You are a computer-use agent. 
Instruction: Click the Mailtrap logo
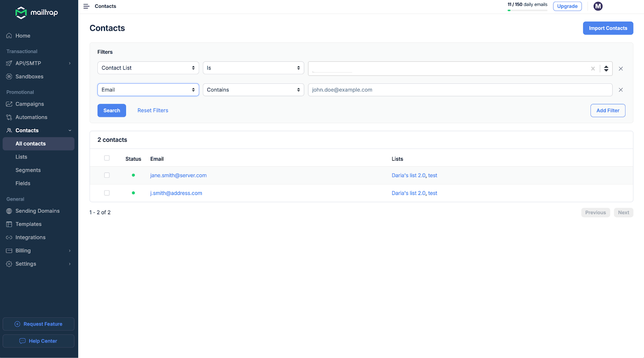37,12
